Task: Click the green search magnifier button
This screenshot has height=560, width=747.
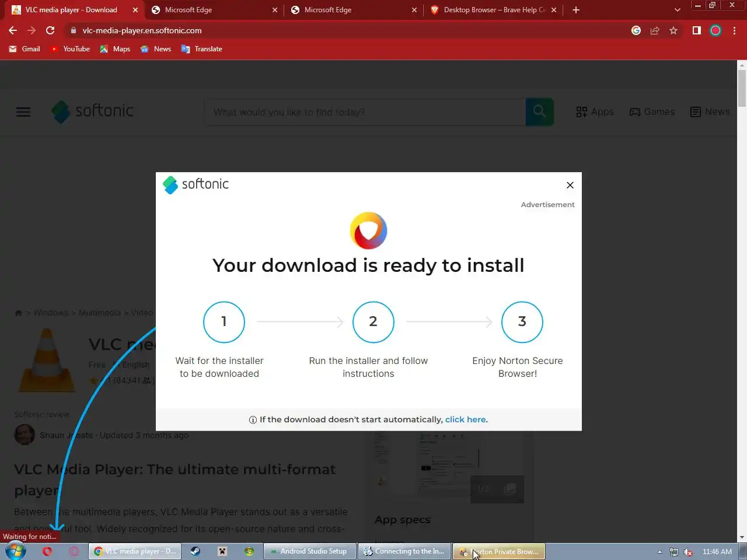Action: pyautogui.click(x=540, y=111)
